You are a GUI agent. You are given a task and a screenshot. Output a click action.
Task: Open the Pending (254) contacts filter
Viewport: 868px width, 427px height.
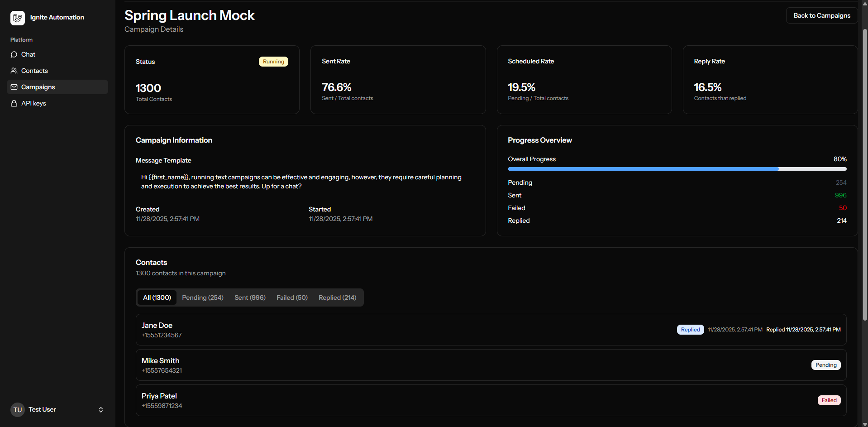click(203, 297)
